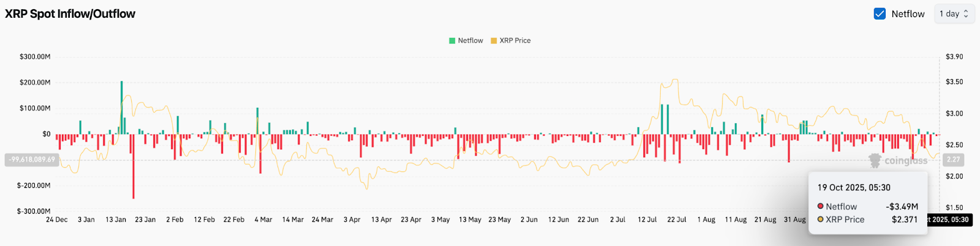Toggle the Netflow checkbox
Screen dimensions: 980x246
(880, 13)
